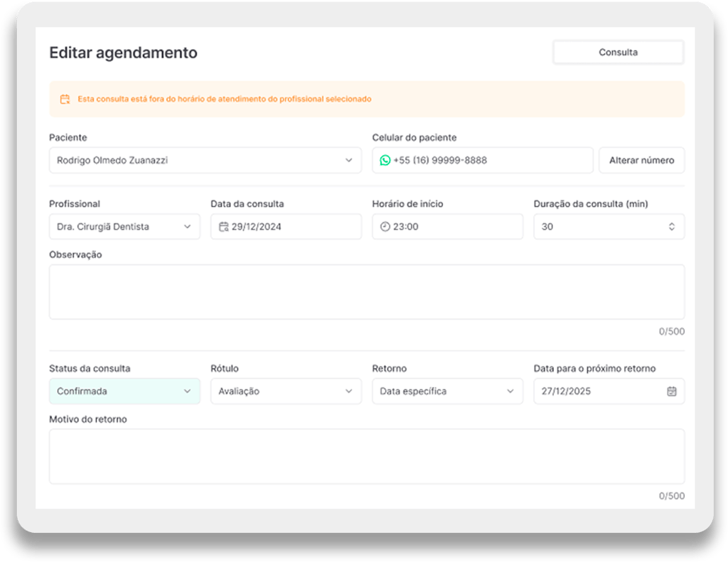
Task: Click the out-of-hours warning message text
Action: click(224, 99)
